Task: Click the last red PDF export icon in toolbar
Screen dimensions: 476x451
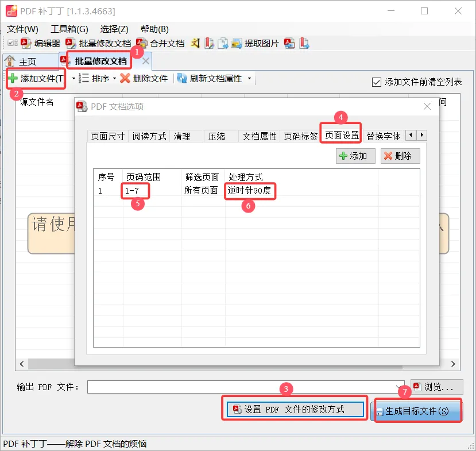Action: [304, 44]
